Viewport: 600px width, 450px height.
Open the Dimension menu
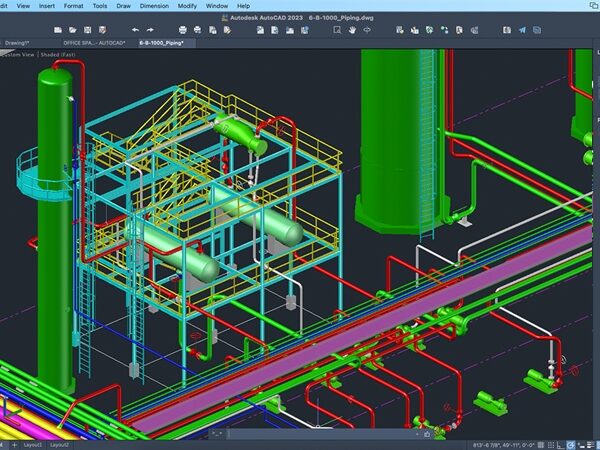pos(154,5)
